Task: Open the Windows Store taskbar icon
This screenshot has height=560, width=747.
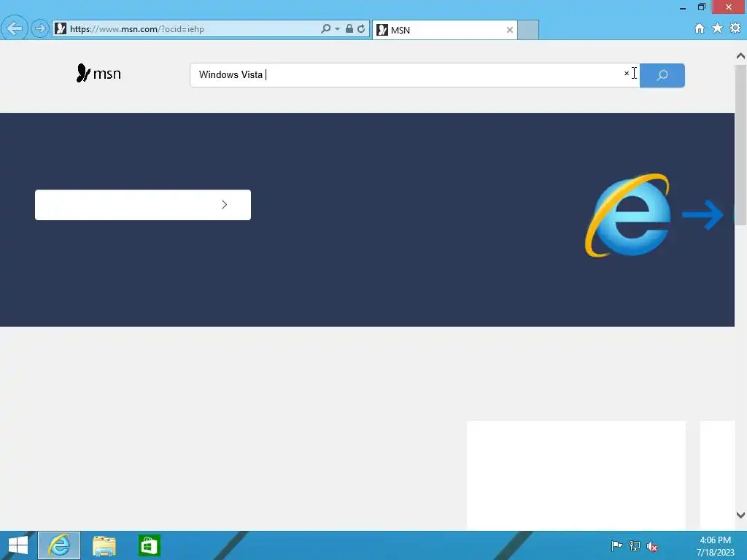Action: (x=149, y=545)
